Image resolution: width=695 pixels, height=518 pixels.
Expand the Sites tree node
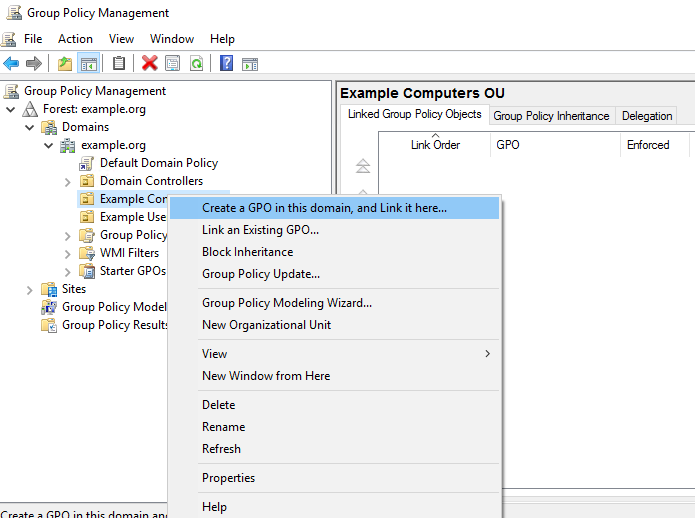30,289
